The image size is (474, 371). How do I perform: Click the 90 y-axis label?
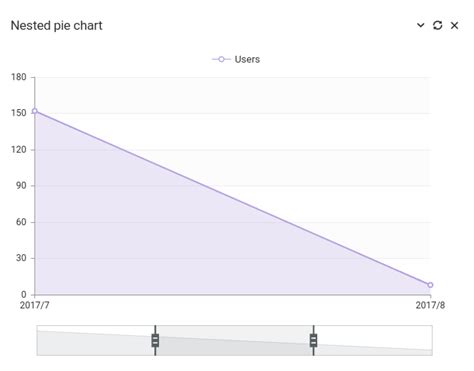[21, 186]
